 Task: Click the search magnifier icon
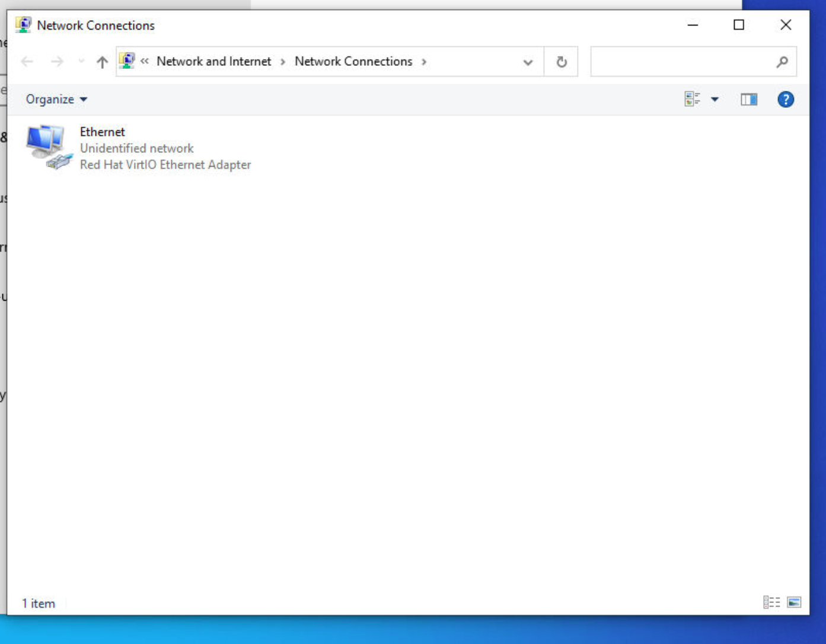pos(782,62)
